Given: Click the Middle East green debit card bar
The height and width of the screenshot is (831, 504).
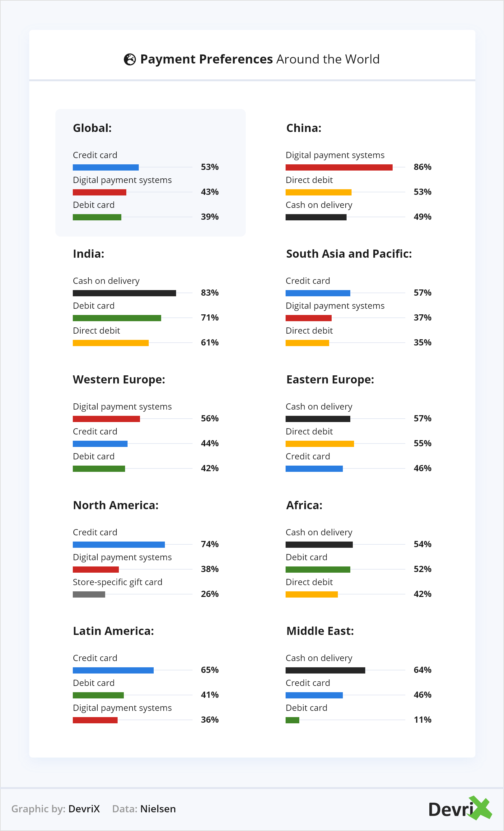Looking at the screenshot, I should pyautogui.click(x=292, y=720).
